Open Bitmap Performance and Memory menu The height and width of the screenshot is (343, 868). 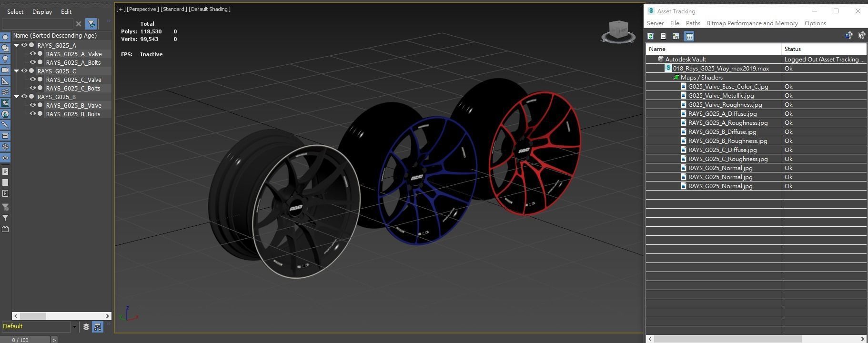click(x=752, y=23)
